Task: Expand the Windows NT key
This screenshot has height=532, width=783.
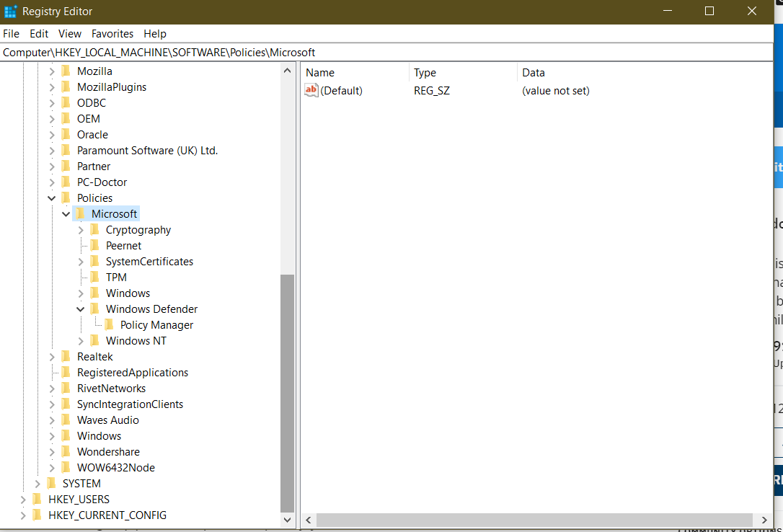Action: click(81, 341)
